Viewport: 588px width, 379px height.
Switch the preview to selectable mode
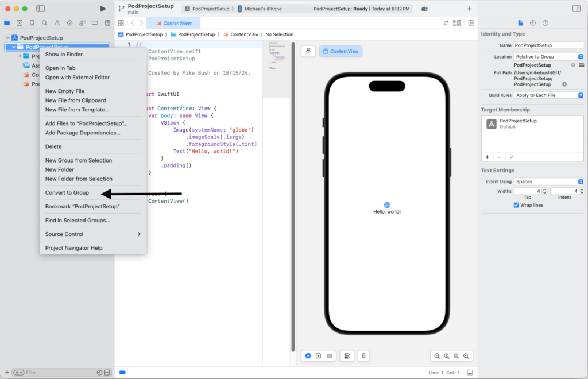[x=318, y=356]
